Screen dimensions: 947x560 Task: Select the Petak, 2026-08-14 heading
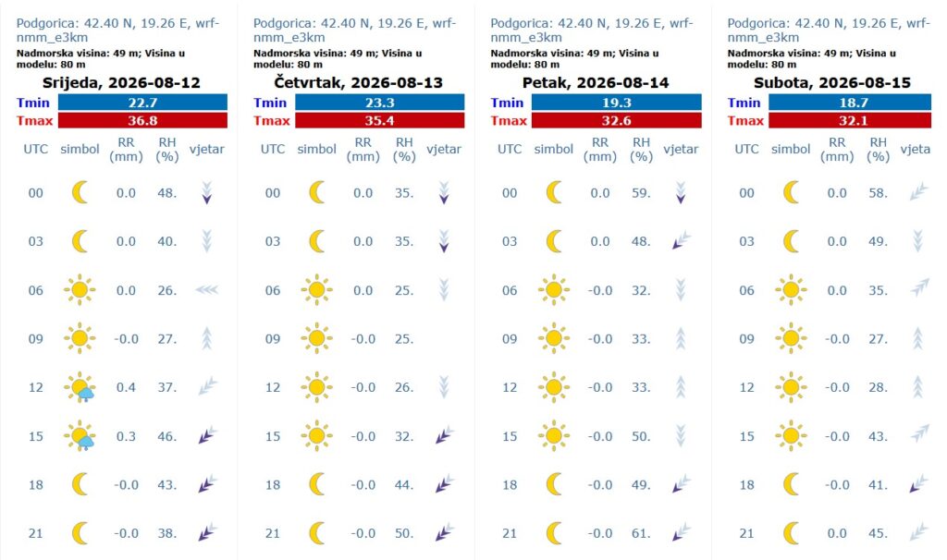pyautogui.click(x=596, y=82)
